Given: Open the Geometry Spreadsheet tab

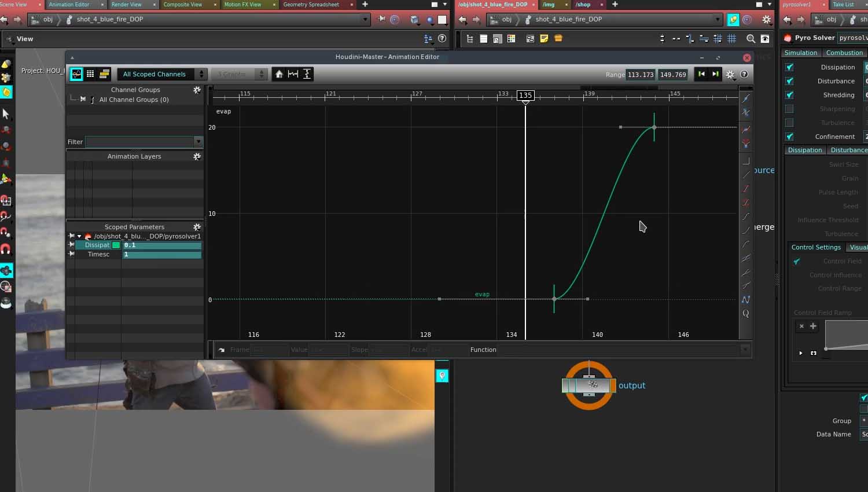Looking at the screenshot, I should pos(311,5).
